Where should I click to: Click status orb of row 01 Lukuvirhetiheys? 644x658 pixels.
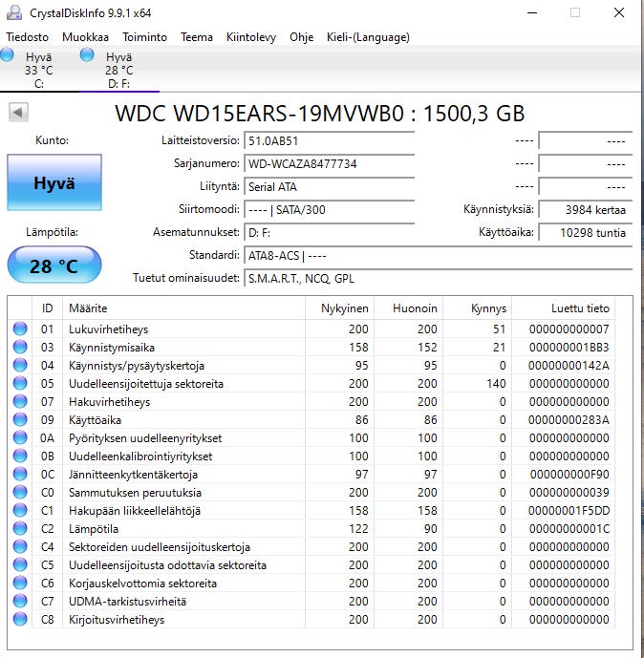pyautogui.click(x=20, y=329)
